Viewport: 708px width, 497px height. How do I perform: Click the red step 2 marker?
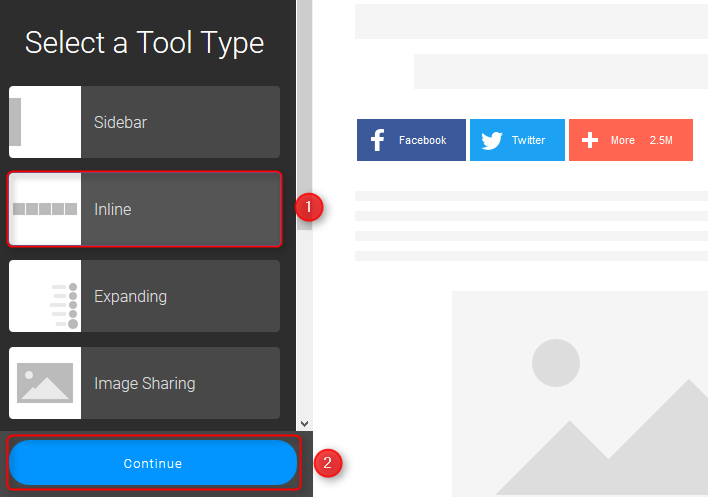point(328,463)
